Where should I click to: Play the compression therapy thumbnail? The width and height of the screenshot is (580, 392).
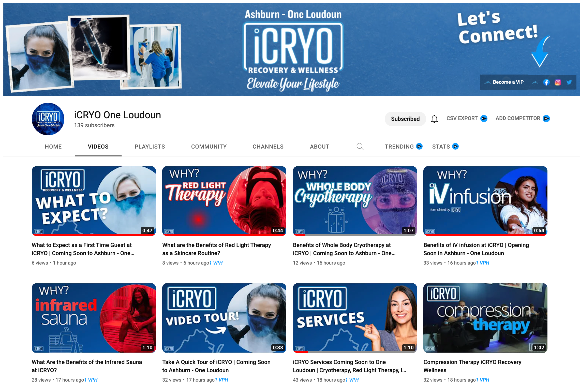[485, 318]
